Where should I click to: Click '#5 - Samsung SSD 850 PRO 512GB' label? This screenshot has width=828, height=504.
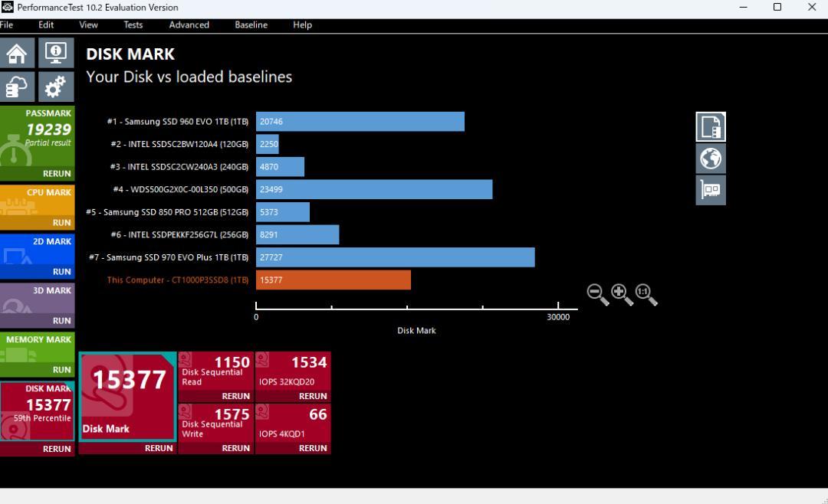(167, 212)
